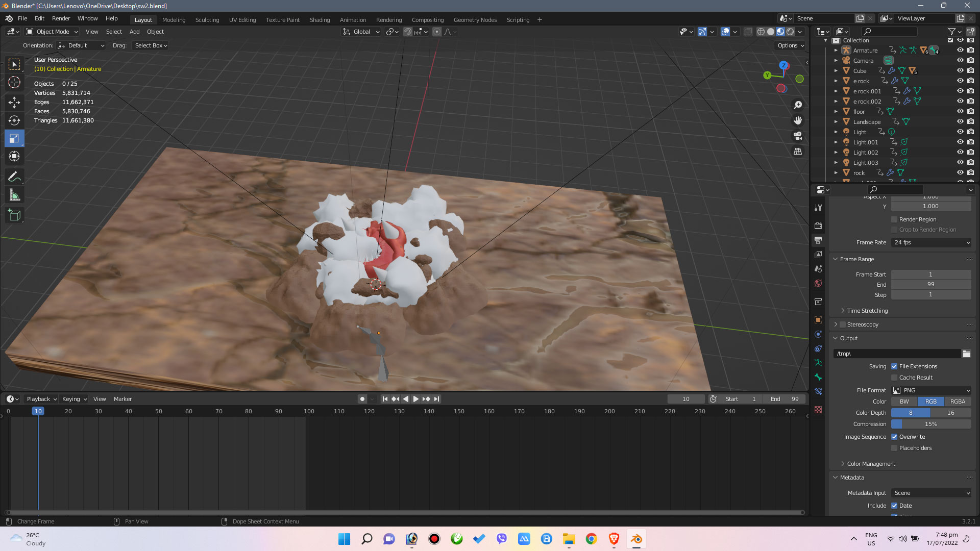Open the Playback popover in timeline

pos(41,399)
